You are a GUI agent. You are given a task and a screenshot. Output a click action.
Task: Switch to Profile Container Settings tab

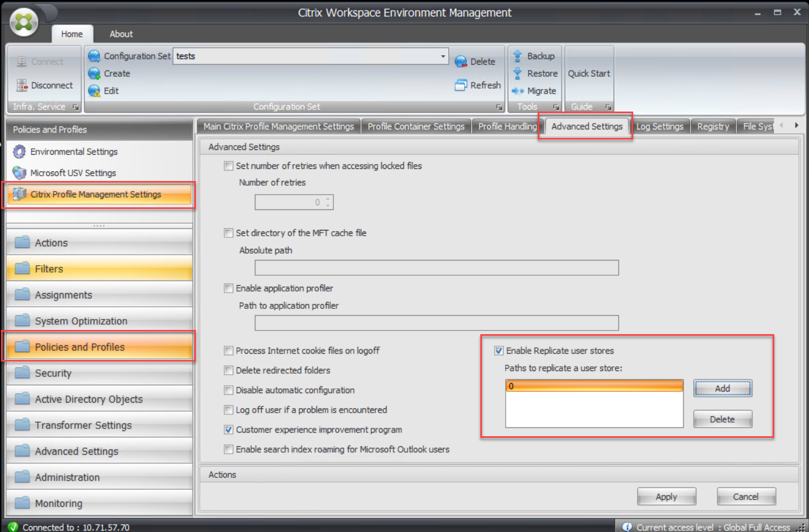coord(416,126)
